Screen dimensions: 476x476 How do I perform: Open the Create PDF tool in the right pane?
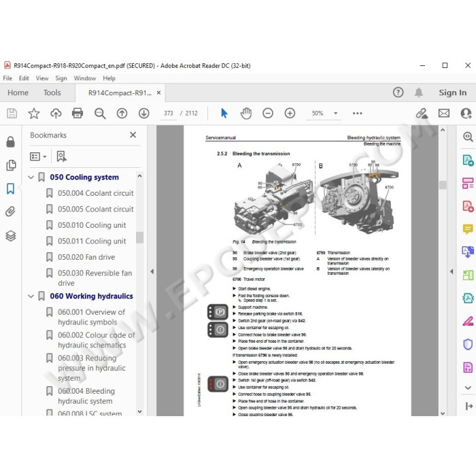468,206
